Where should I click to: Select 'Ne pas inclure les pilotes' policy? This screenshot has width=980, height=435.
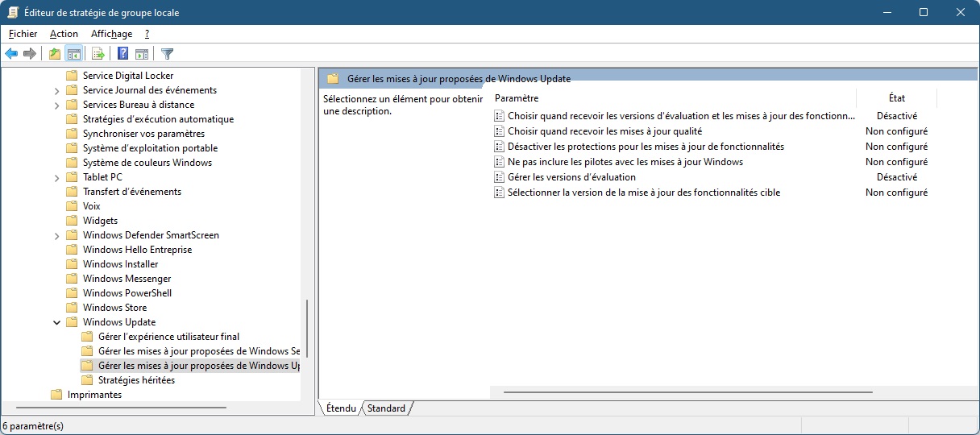625,162
